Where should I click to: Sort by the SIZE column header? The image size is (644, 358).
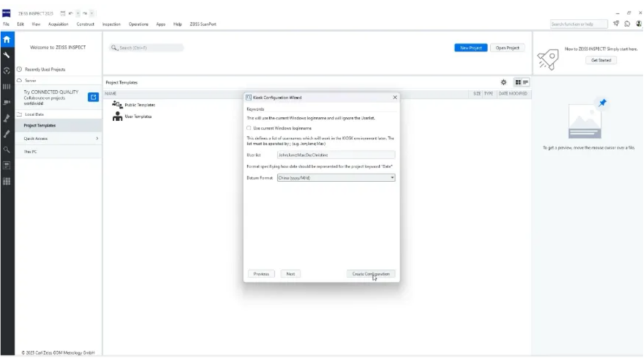point(477,94)
